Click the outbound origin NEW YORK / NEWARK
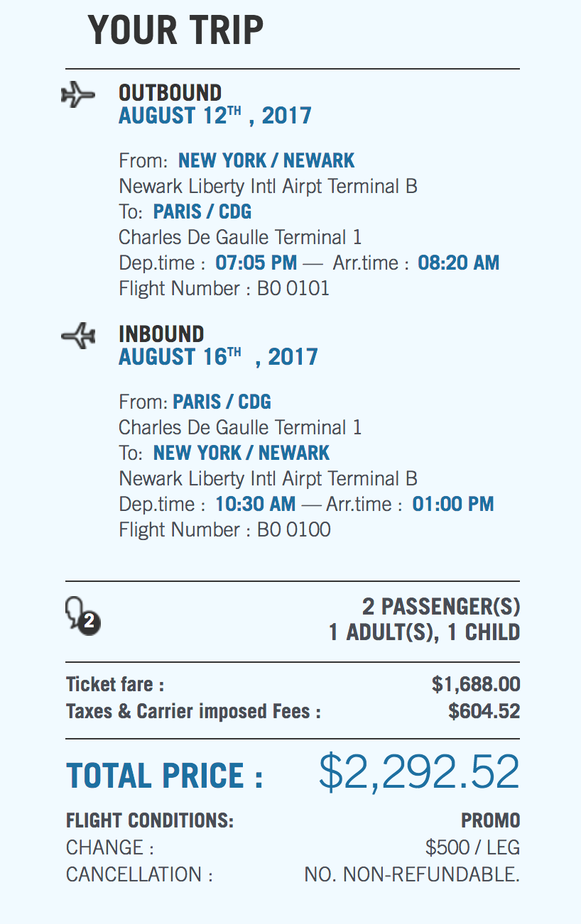 [x=266, y=161]
